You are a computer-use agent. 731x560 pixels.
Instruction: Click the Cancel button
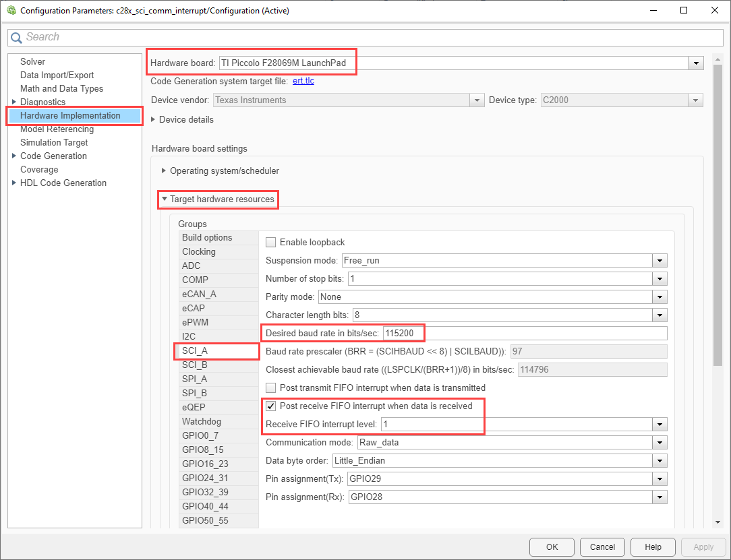[602, 547]
